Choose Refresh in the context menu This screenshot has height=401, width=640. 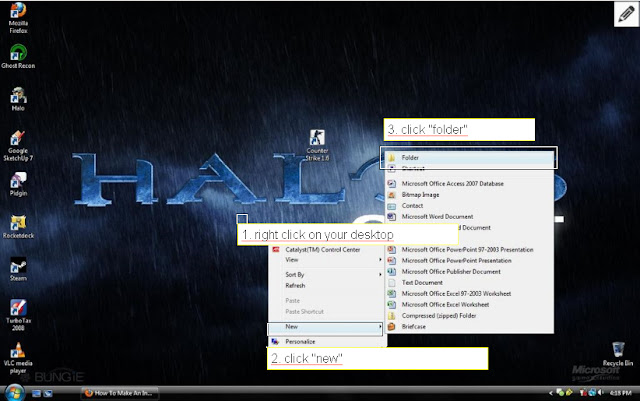click(x=325, y=285)
